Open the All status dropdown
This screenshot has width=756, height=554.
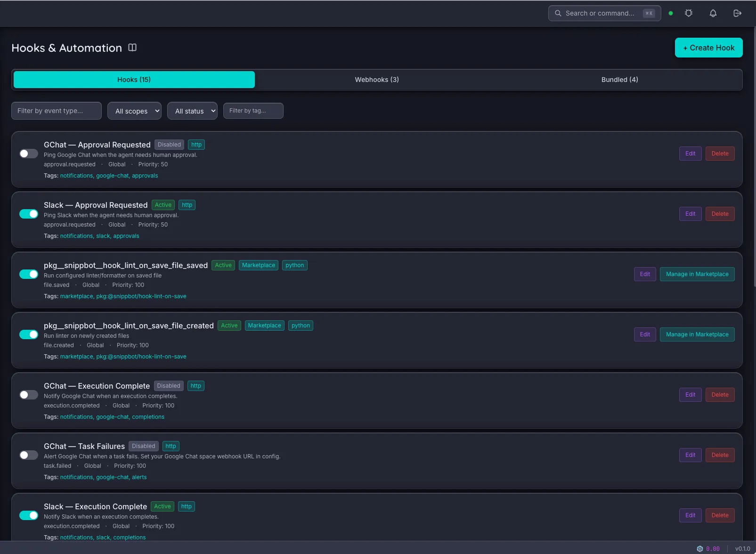(x=192, y=111)
